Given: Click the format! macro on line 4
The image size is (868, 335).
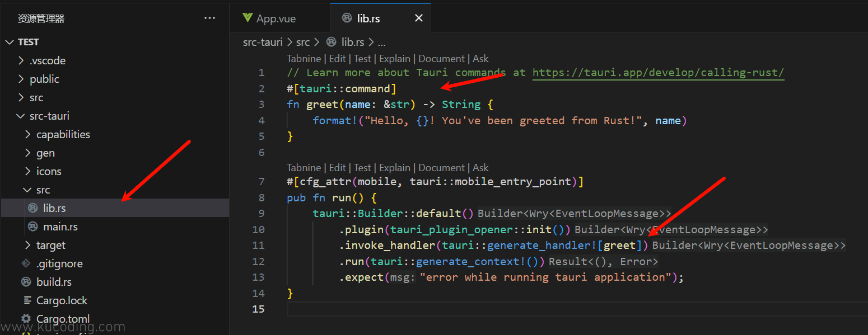Looking at the screenshot, I should (x=335, y=120).
